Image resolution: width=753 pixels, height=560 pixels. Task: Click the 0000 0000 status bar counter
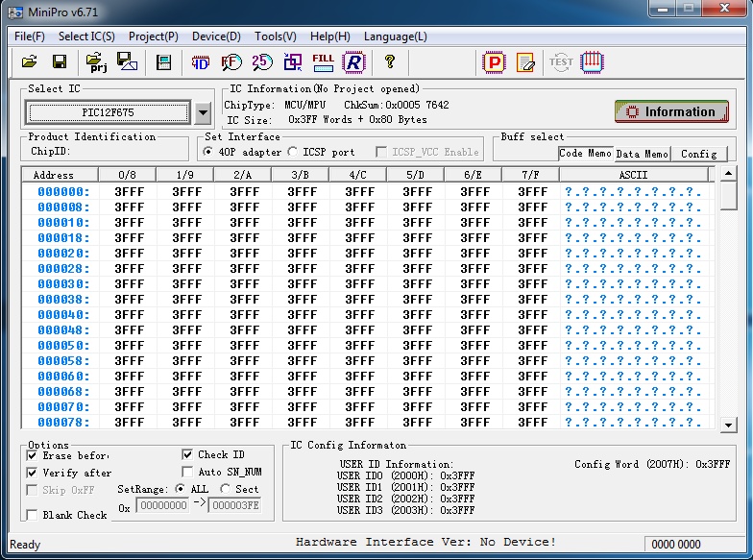pos(676,545)
